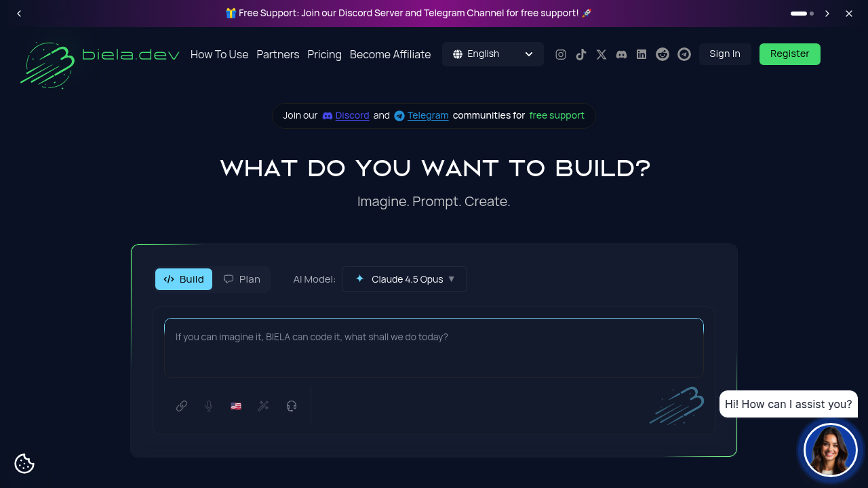Switch to Plan mode
Screen dimensions: 868x488
(x=242, y=279)
